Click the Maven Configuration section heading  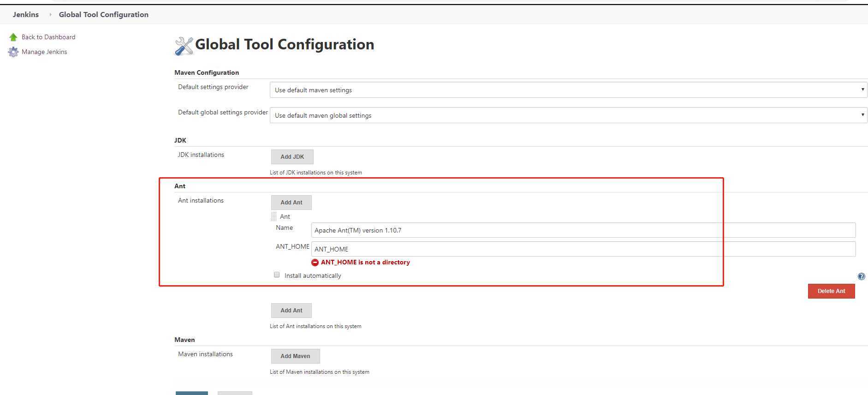(x=207, y=72)
